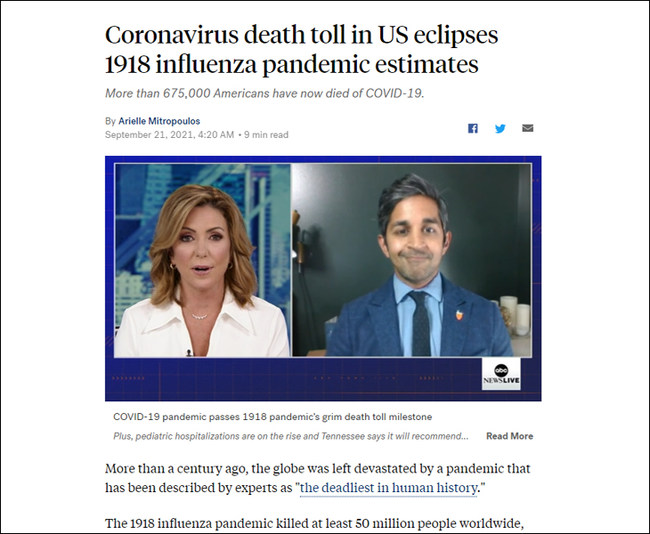Click the video caption title text
650x534 pixels.
click(272, 417)
